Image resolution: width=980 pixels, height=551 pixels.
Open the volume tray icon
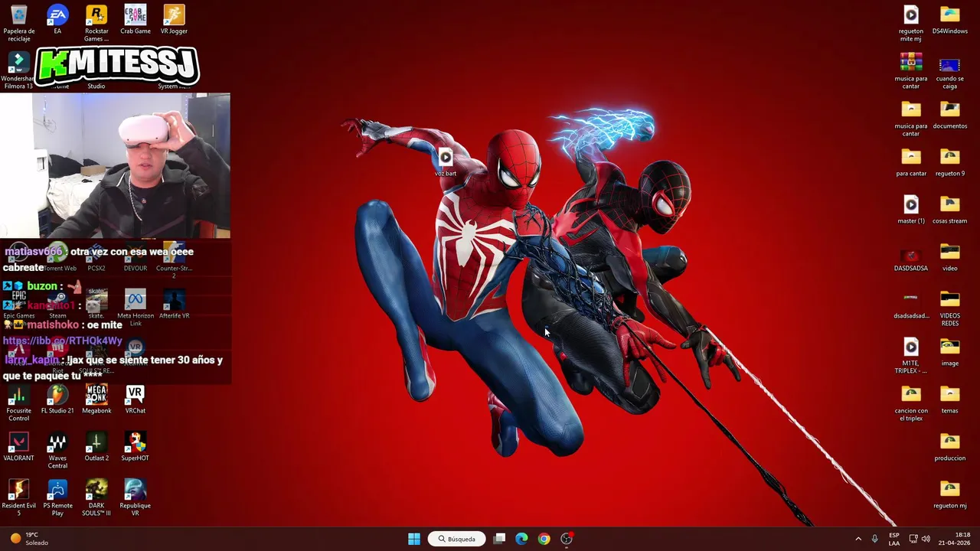[x=926, y=539]
